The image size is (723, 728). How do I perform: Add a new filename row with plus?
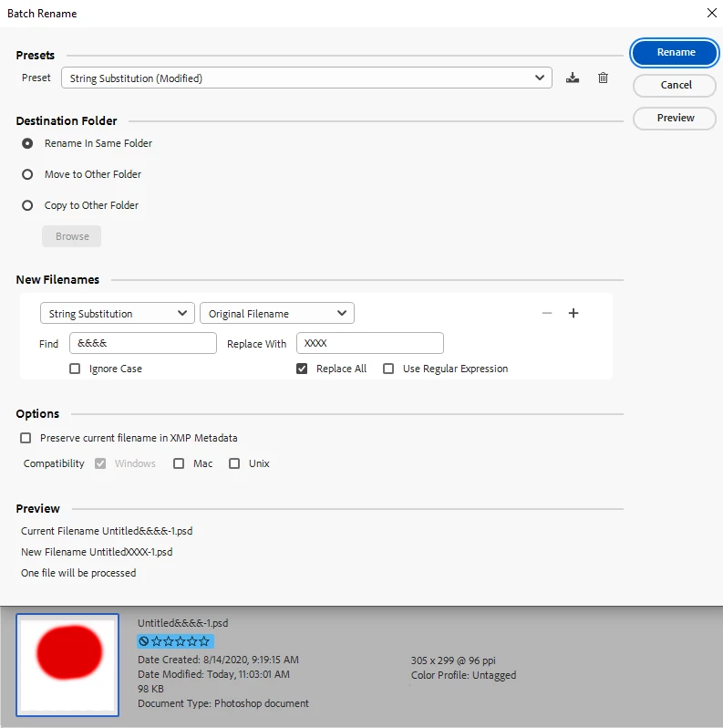click(x=573, y=313)
